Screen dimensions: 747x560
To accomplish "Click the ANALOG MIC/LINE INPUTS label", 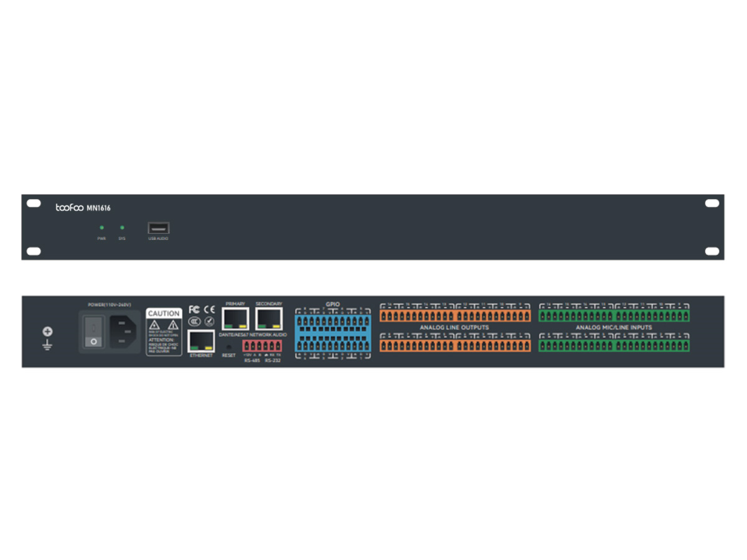I will (613, 327).
